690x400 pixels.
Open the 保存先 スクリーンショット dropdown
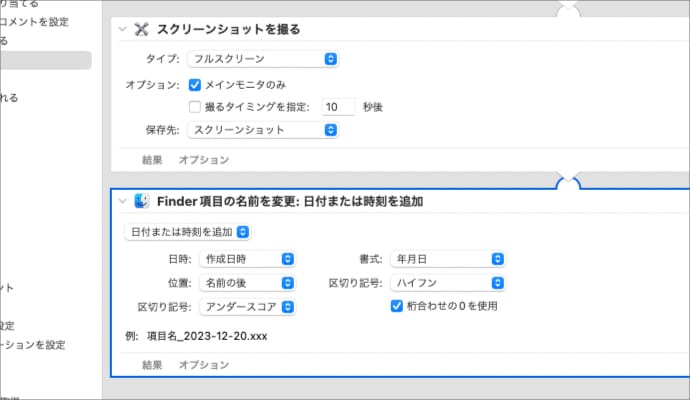263,130
